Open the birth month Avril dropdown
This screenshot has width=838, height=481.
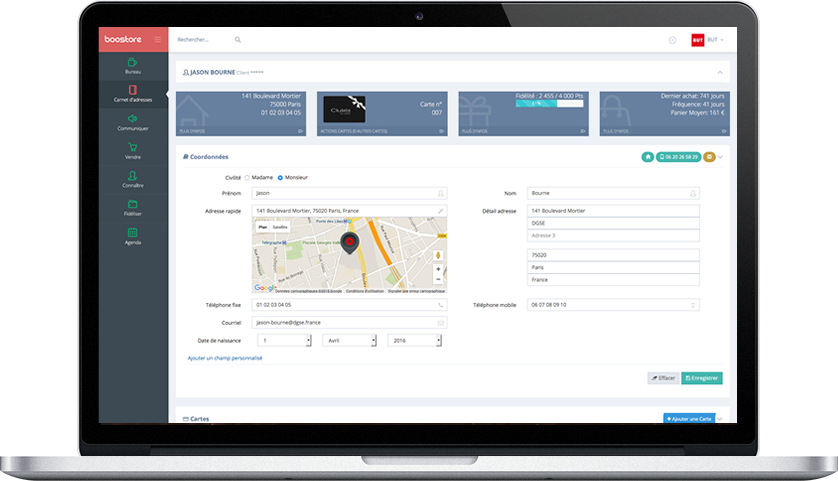(x=349, y=340)
